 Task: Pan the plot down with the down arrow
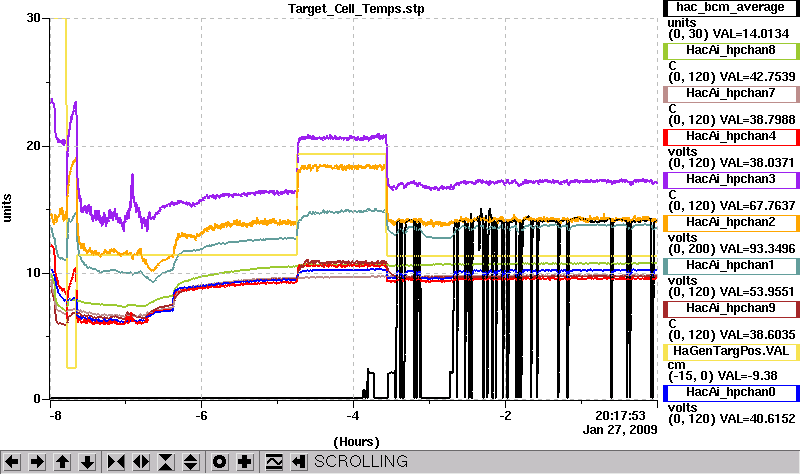(x=87, y=462)
